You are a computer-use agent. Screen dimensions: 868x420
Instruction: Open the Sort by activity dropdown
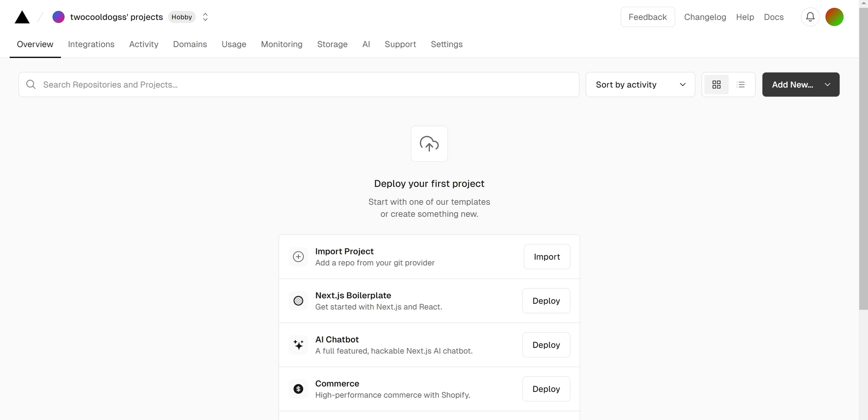pyautogui.click(x=640, y=85)
